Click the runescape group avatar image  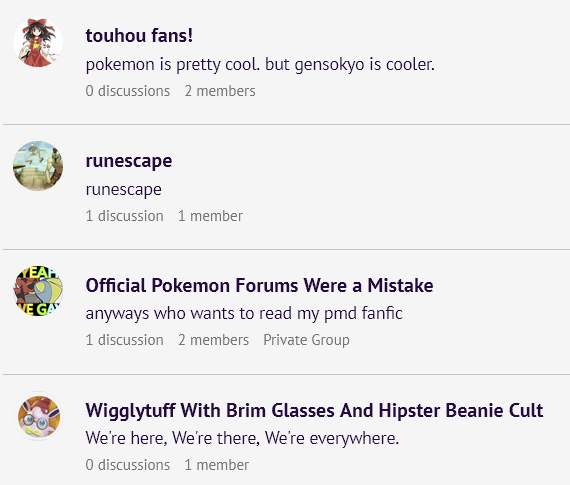click(x=38, y=166)
